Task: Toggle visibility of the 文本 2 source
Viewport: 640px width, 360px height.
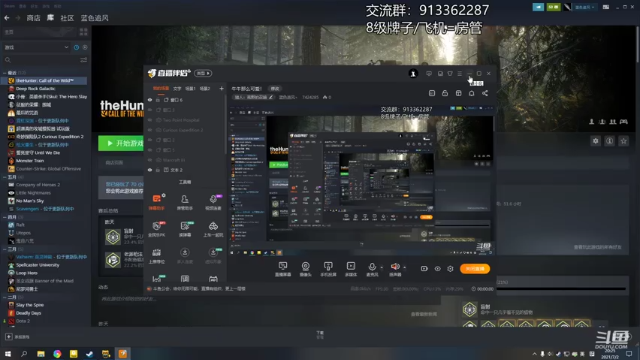Action: tap(150, 170)
